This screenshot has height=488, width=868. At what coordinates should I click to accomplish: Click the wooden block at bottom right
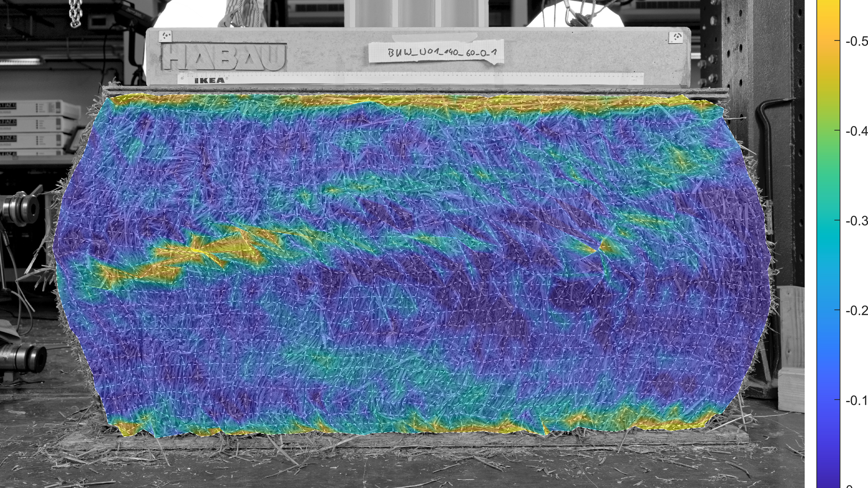(x=791, y=389)
